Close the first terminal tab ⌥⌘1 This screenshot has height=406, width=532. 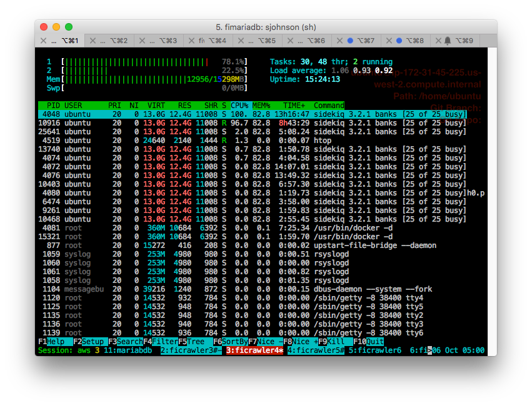coord(43,41)
